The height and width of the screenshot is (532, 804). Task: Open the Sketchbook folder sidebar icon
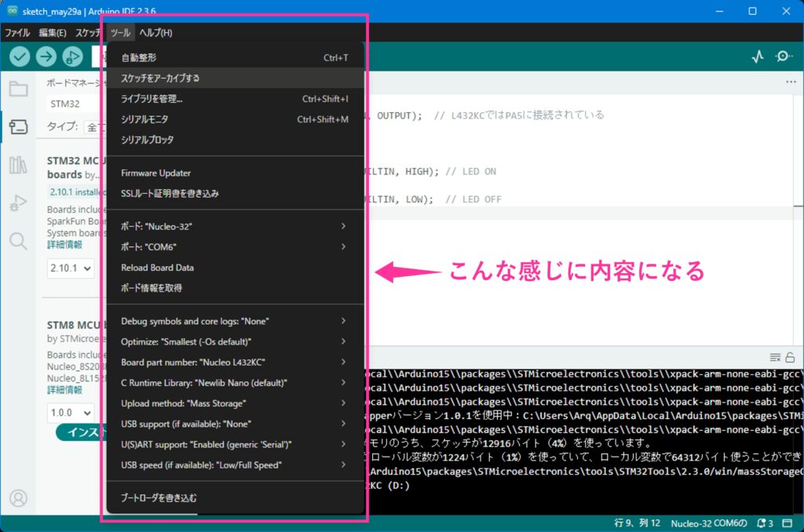click(x=19, y=89)
